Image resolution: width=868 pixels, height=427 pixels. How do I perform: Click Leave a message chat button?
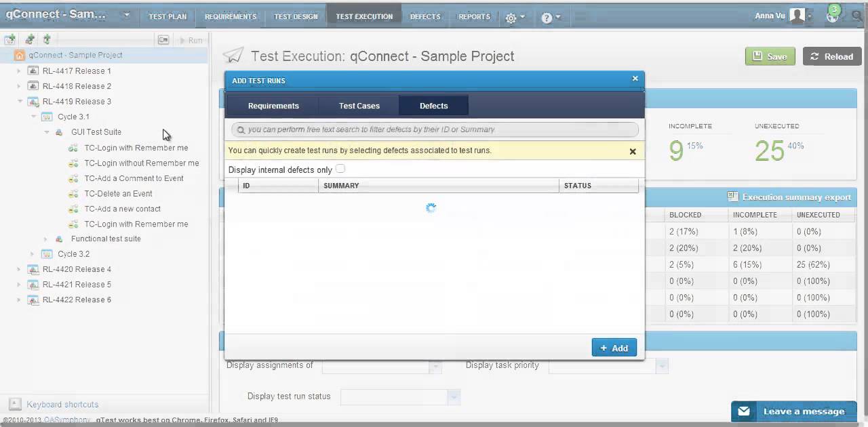point(794,411)
